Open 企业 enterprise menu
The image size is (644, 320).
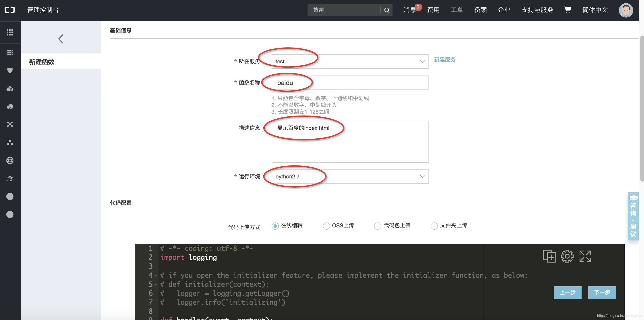tap(504, 10)
